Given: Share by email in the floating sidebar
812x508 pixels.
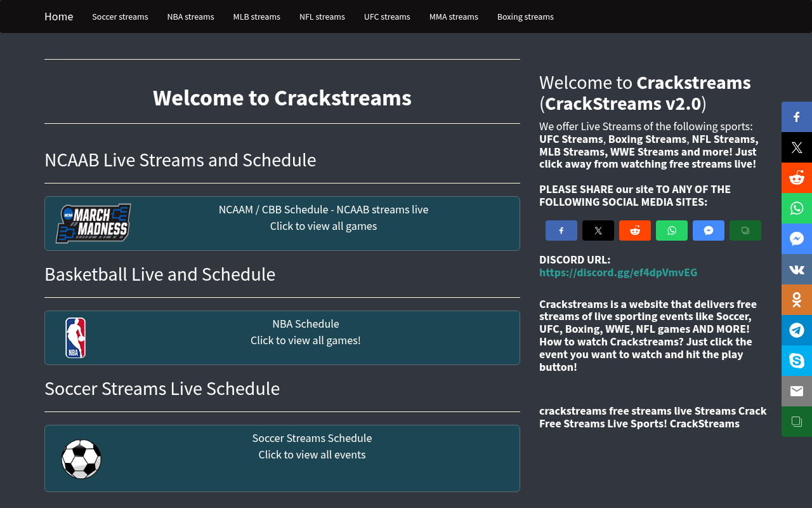Looking at the screenshot, I should pyautogui.click(x=797, y=391).
